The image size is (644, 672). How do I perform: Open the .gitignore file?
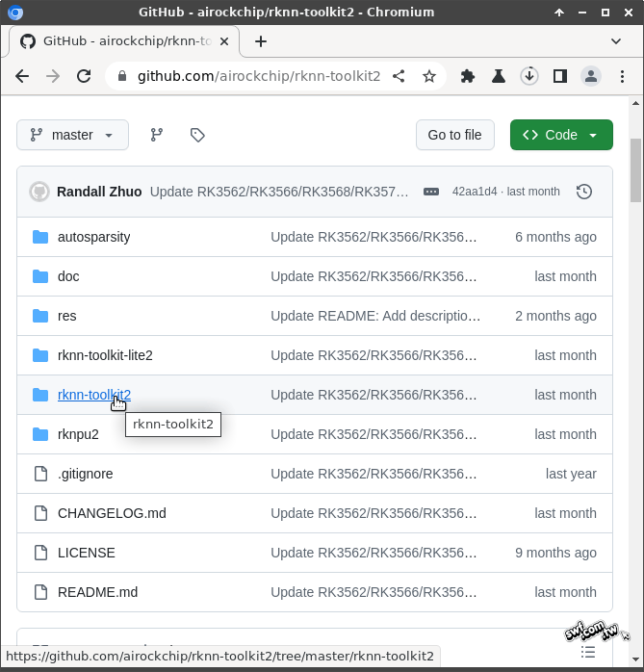click(x=86, y=474)
